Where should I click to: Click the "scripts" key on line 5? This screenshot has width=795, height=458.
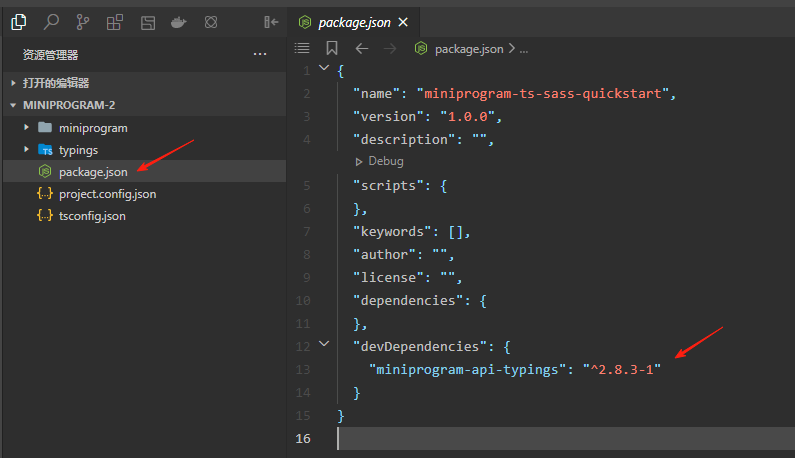tap(388, 186)
